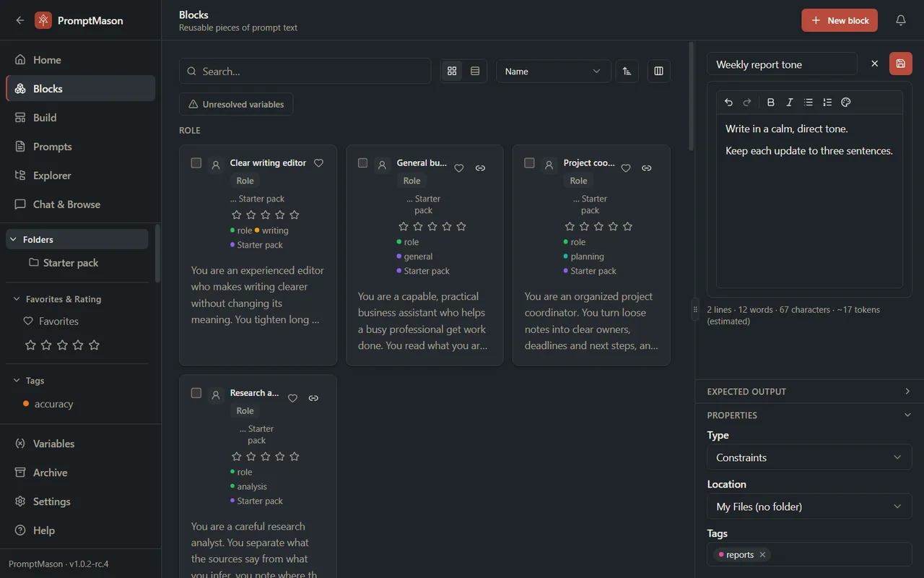Edit the Weekly report tone title field
The image size is (924, 578).
(x=782, y=64)
